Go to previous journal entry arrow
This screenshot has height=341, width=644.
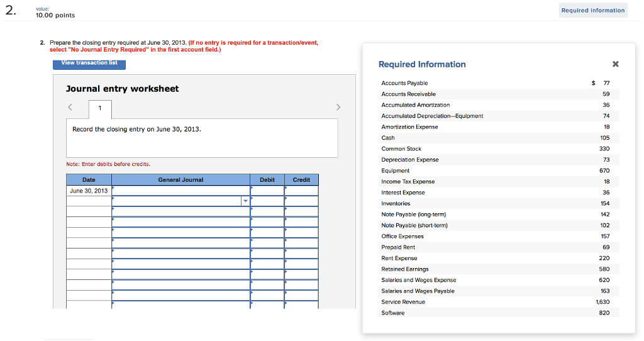pyautogui.click(x=70, y=107)
